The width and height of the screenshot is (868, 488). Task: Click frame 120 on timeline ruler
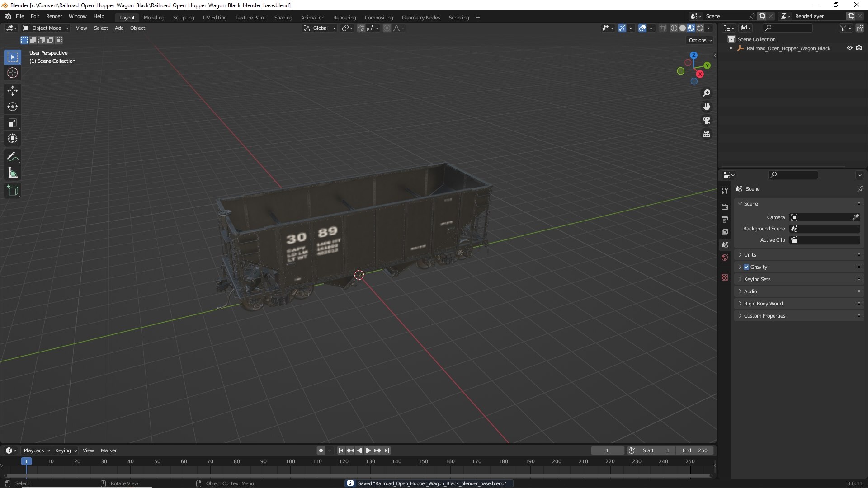[x=344, y=461]
